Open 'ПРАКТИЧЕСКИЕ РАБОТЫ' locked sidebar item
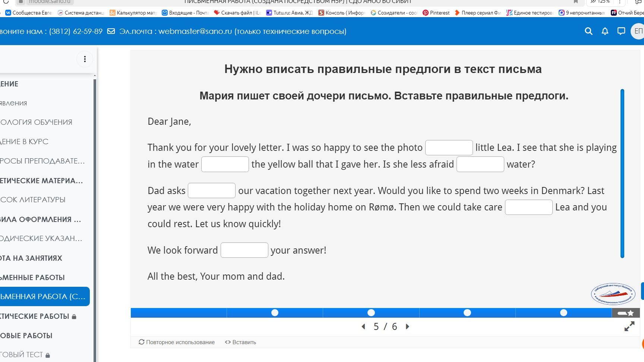644x362 pixels. click(37, 316)
